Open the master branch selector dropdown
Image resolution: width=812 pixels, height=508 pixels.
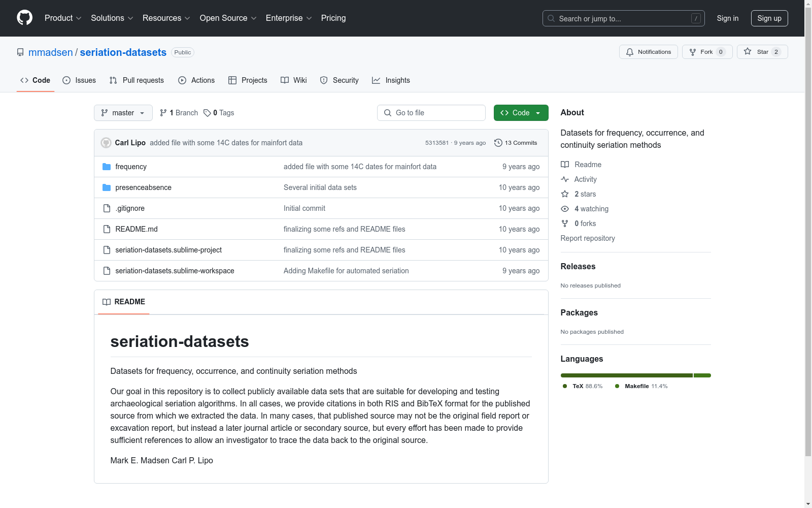pos(123,113)
